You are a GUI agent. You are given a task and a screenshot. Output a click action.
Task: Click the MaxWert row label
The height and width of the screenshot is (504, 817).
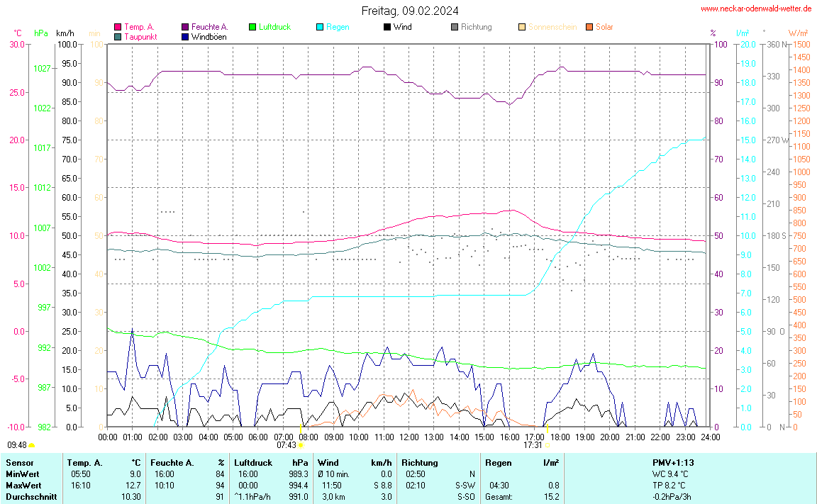point(22,486)
